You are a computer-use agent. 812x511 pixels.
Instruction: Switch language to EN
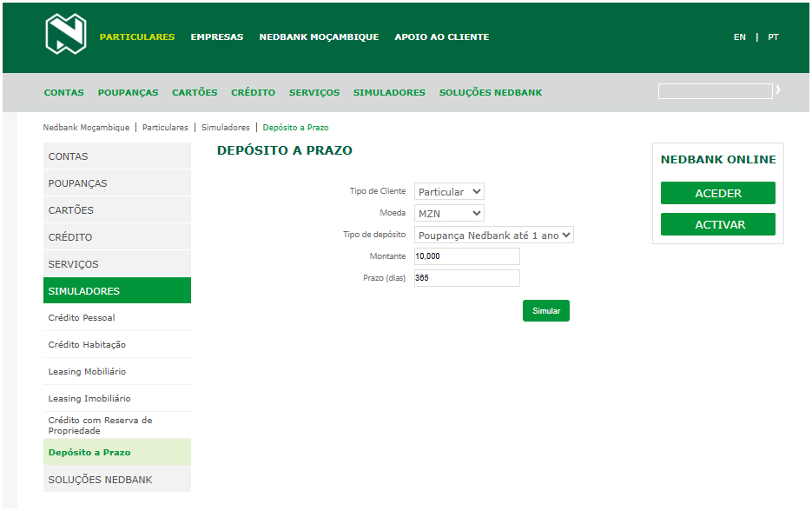(740, 37)
